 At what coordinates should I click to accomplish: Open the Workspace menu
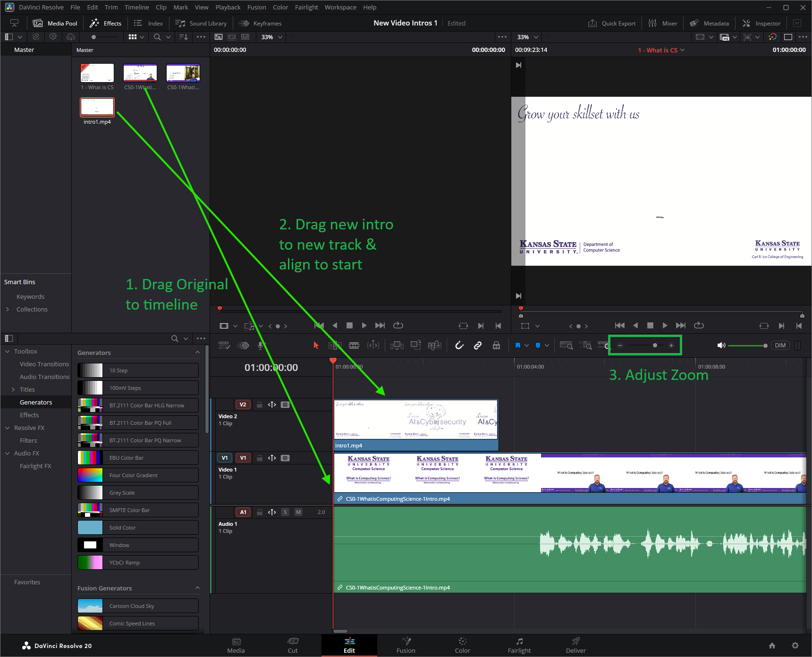click(x=340, y=7)
